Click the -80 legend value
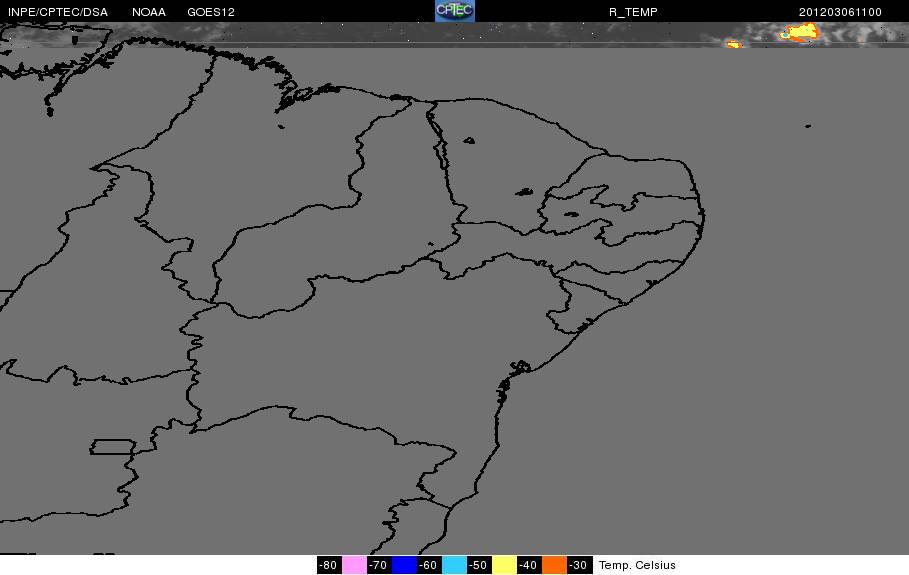The image size is (909, 575). (328, 565)
